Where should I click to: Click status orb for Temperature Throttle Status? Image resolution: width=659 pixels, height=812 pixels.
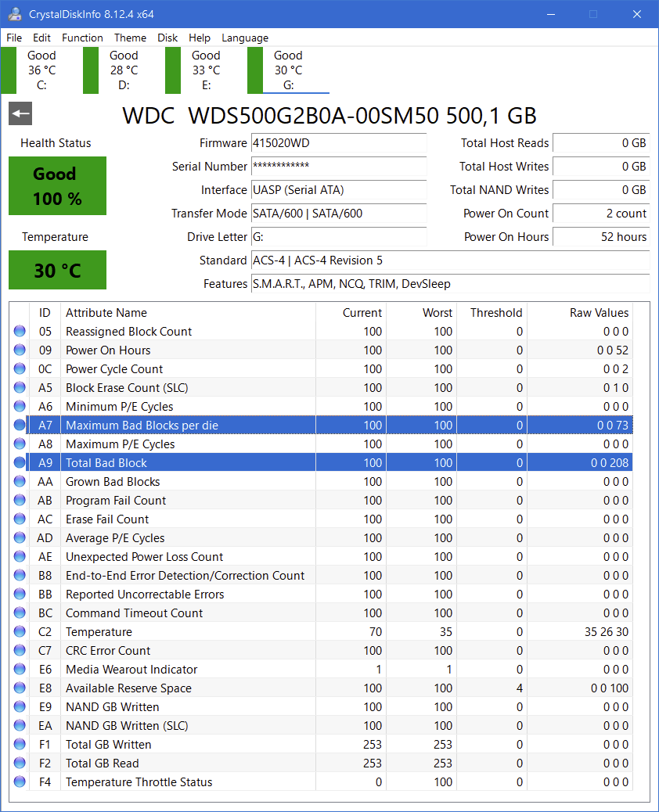point(20,782)
